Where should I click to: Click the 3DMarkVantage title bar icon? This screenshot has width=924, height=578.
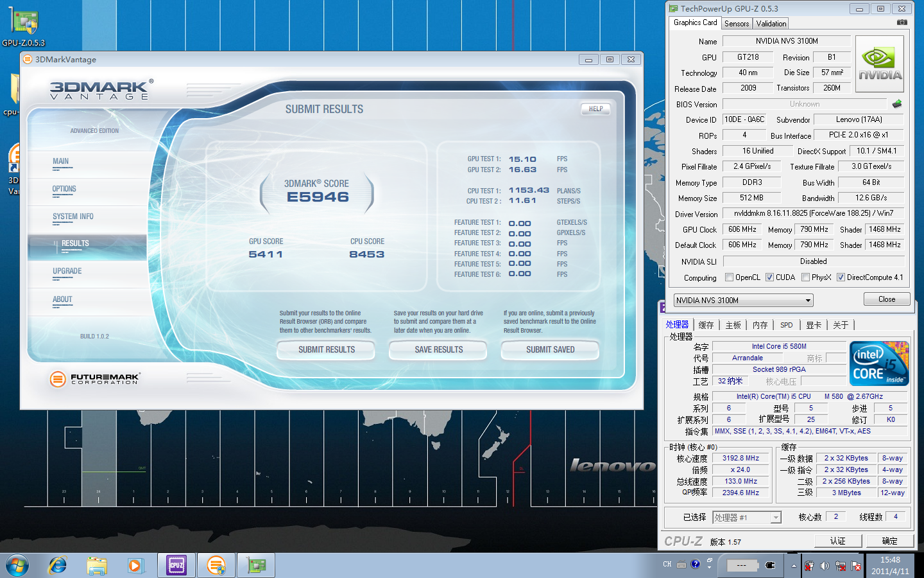[x=28, y=59]
